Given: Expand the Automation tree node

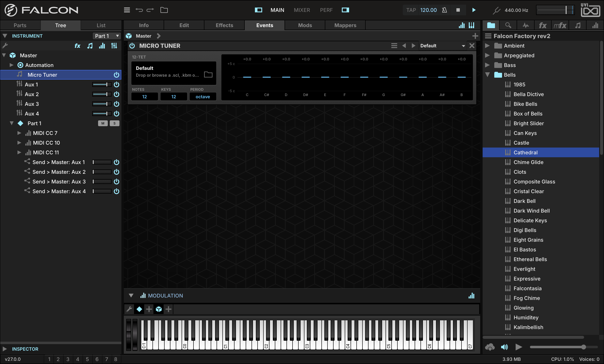Looking at the screenshot, I should [x=11, y=65].
